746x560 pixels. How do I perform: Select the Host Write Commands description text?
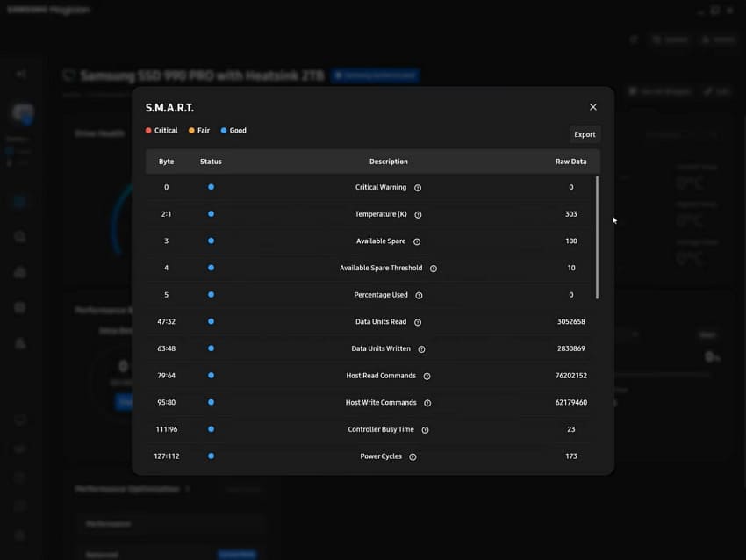click(381, 402)
